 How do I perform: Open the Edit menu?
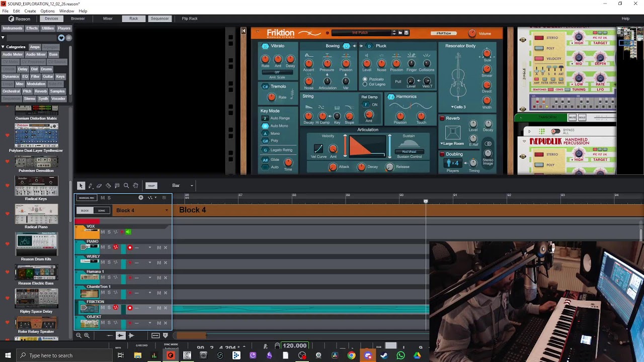coord(17,11)
